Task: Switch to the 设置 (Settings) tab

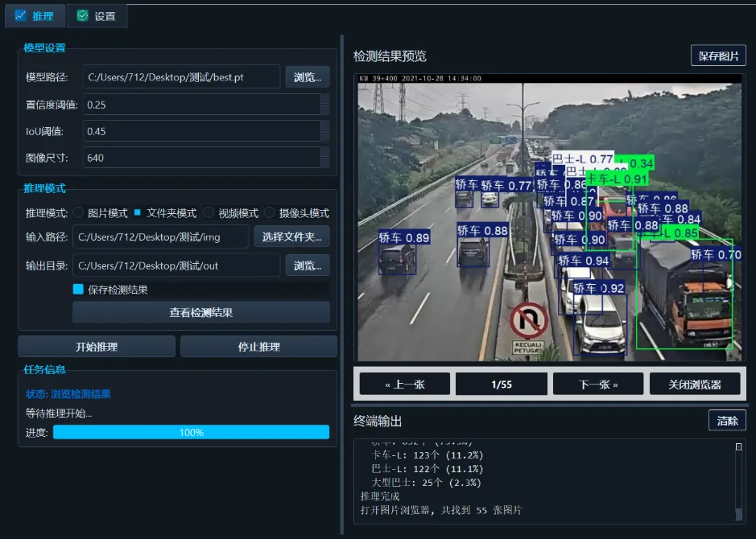Action: (x=97, y=15)
